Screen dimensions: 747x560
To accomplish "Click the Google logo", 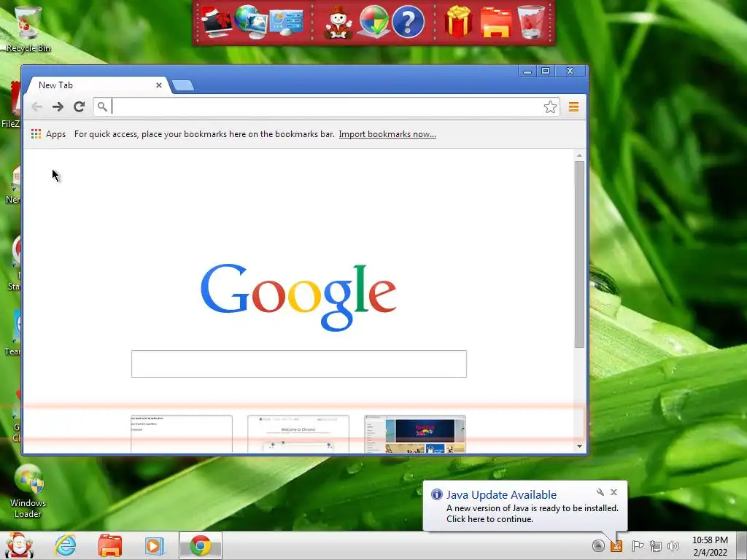I will tap(298, 297).
